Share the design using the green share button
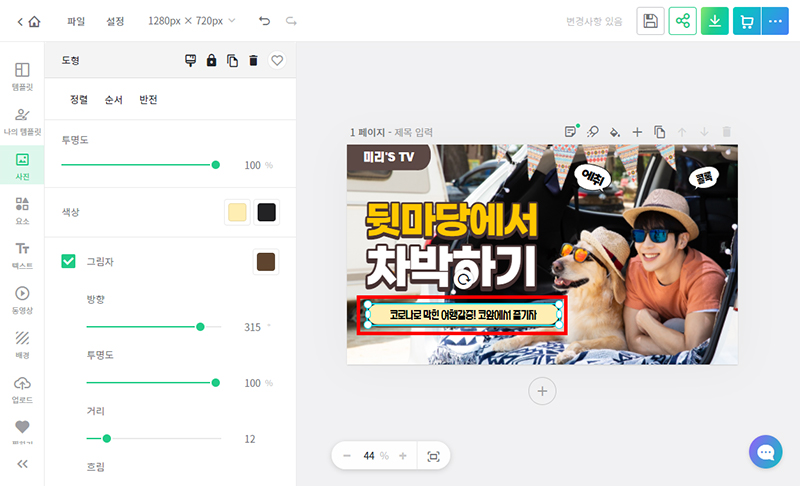 (x=682, y=21)
